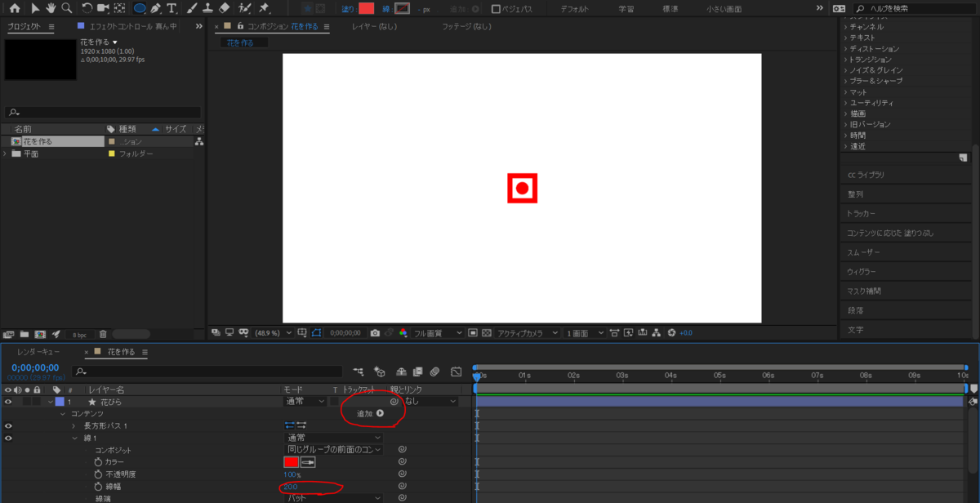
Task: Open the 1画面 view layout dropdown
Action: click(585, 333)
